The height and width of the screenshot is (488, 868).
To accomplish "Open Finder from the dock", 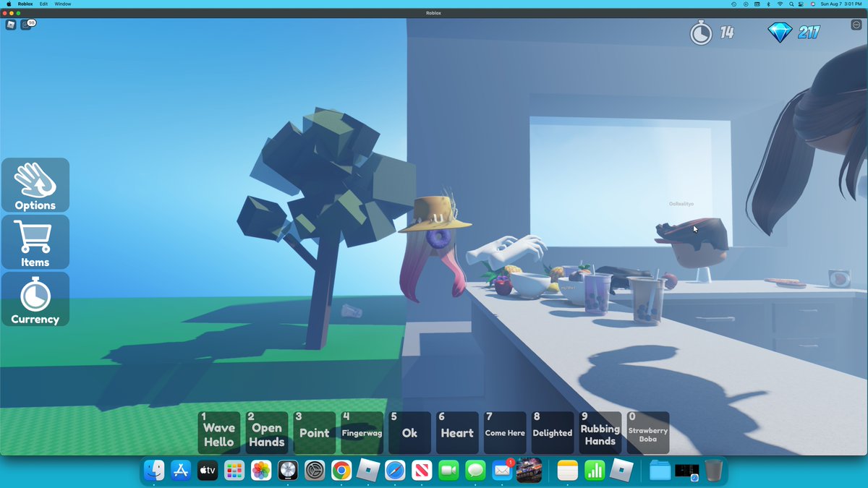I will (x=154, y=471).
